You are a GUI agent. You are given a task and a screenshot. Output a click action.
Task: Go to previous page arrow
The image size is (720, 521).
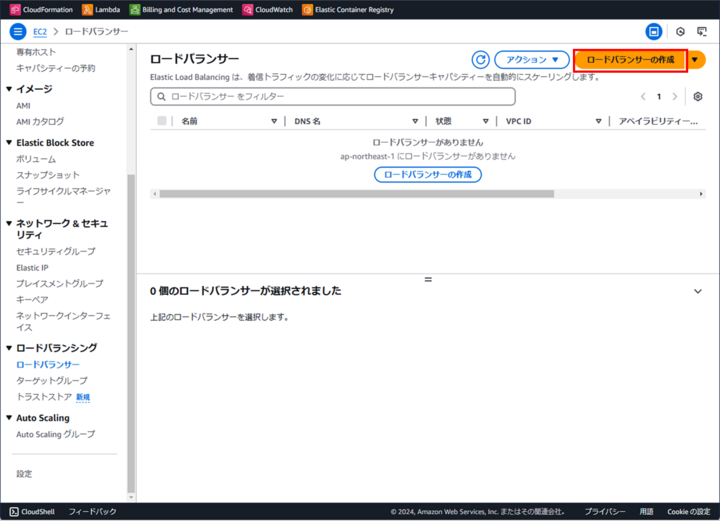tap(643, 96)
